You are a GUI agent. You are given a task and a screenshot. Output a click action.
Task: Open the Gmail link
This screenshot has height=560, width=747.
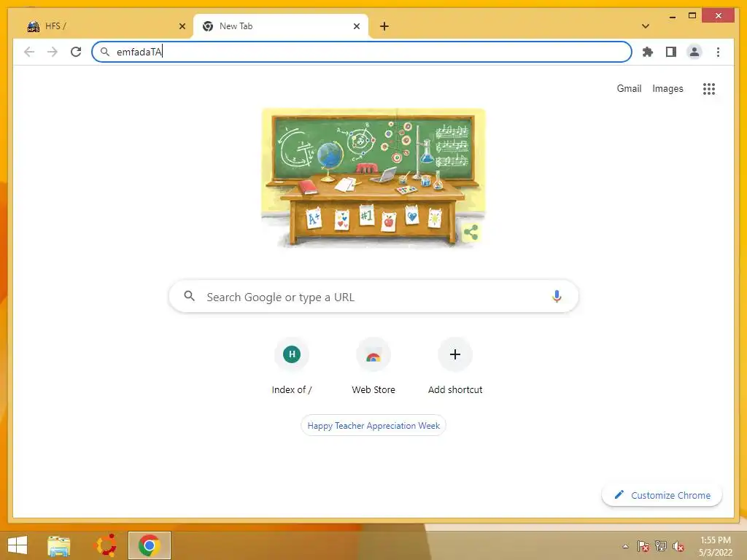coord(629,88)
